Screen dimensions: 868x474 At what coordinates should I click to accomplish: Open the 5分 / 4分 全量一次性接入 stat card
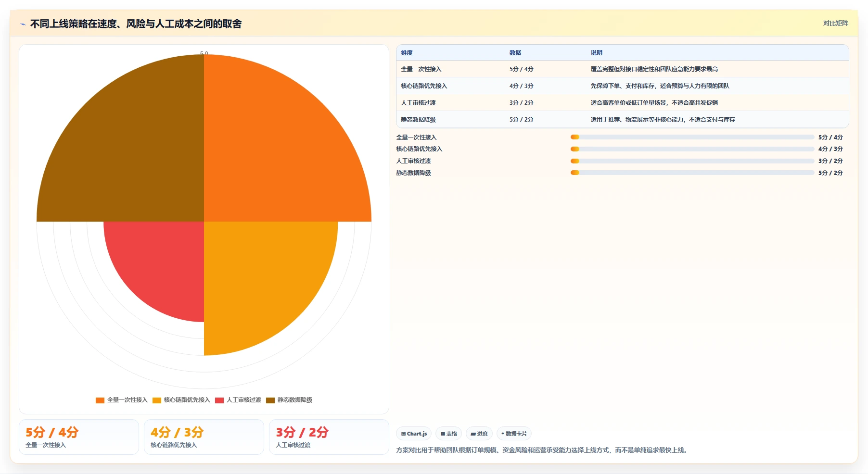coord(79,437)
